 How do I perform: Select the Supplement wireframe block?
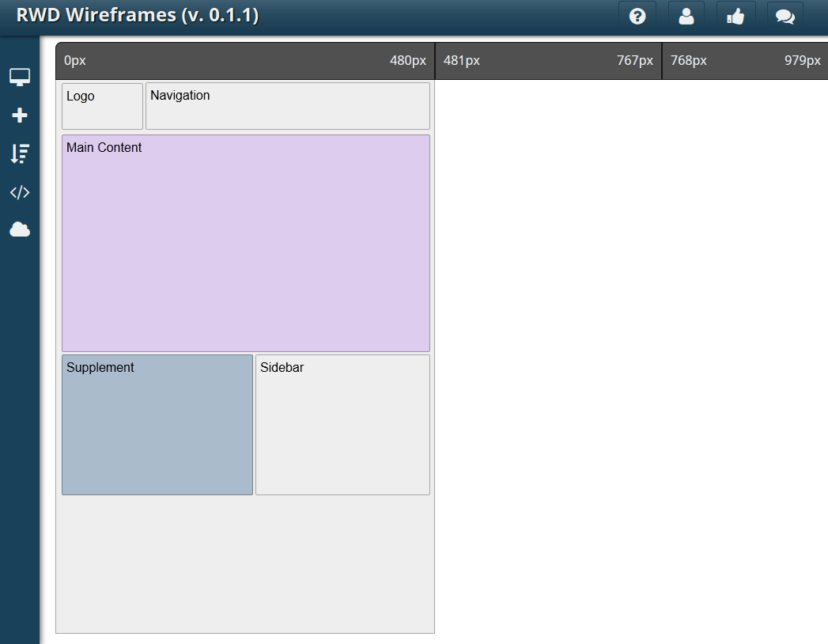click(157, 425)
